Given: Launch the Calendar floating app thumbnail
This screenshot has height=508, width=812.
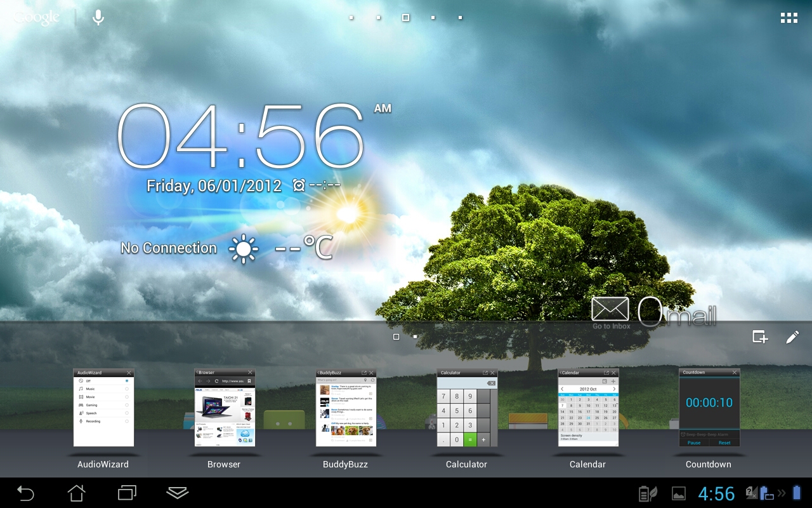Looking at the screenshot, I should tap(588, 408).
